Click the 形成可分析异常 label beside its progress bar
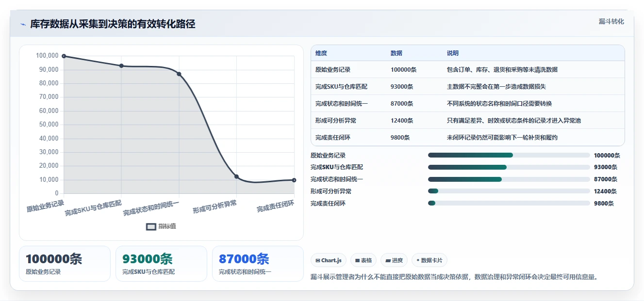The width and height of the screenshot is (644, 301). coord(331,191)
